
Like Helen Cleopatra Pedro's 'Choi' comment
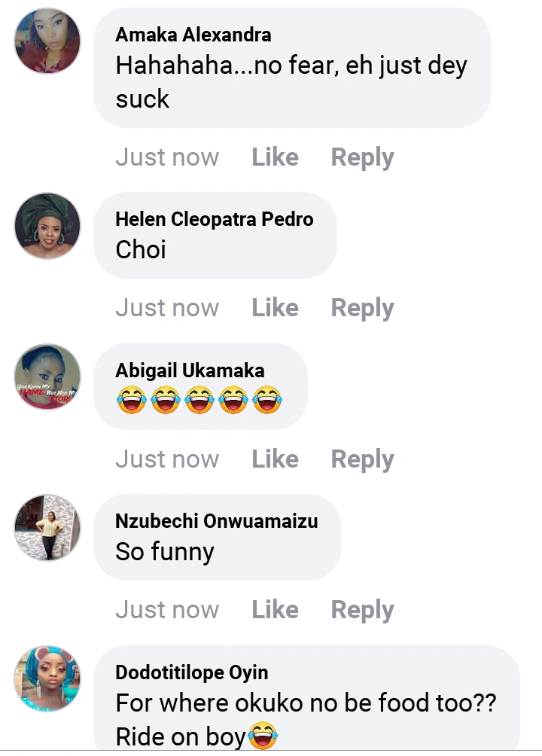pos(275,308)
